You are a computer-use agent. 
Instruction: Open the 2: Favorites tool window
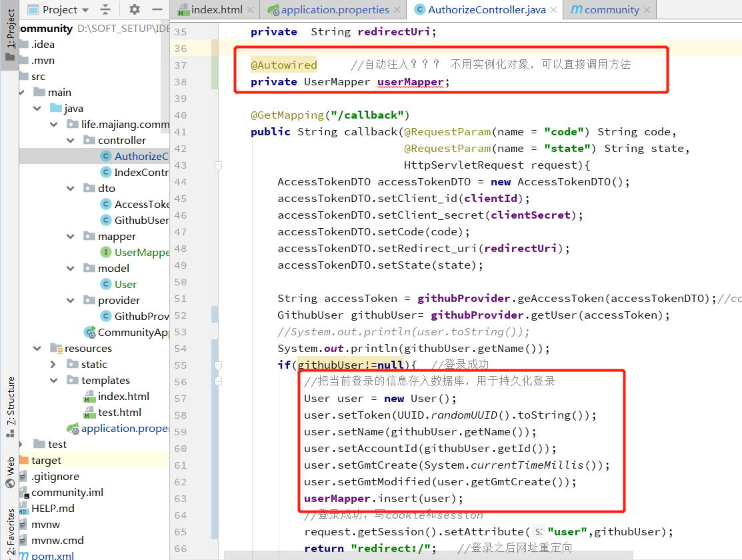coord(10,533)
